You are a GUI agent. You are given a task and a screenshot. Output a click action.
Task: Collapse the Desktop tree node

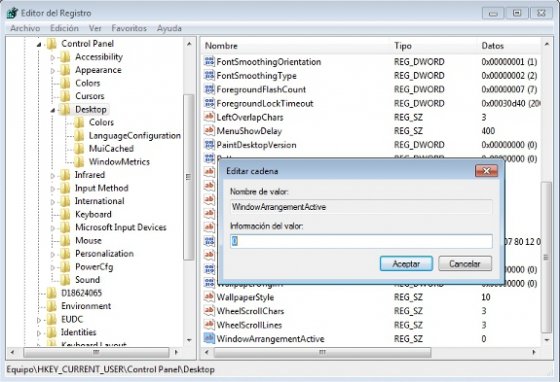click(52, 110)
